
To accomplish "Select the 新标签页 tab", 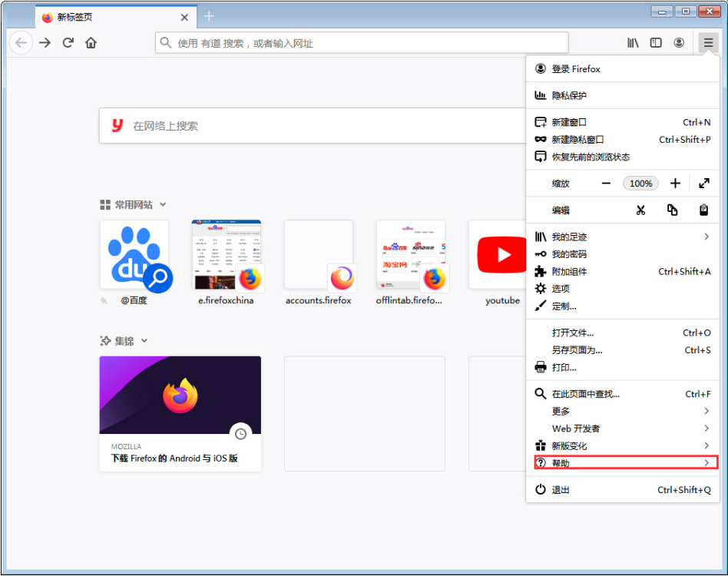I will (x=116, y=17).
